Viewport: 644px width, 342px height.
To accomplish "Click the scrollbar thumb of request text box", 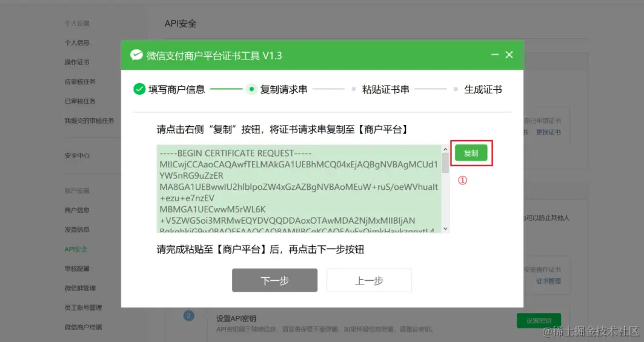I will [x=445, y=163].
